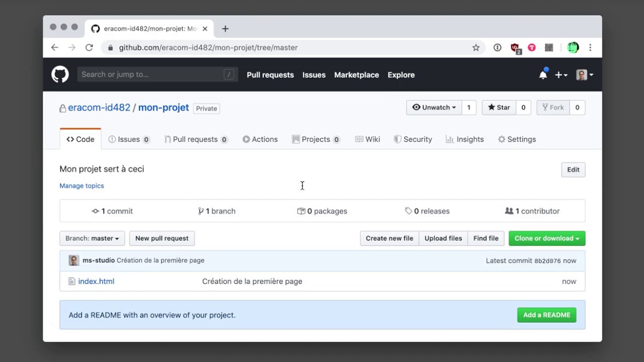Screen dimensions: 644x362
Task: Open the Actions tab
Action: pyautogui.click(x=260, y=139)
